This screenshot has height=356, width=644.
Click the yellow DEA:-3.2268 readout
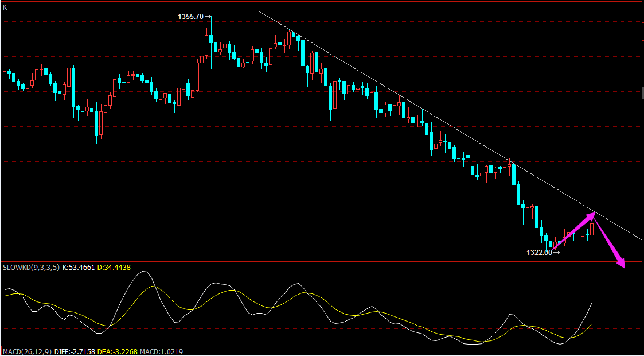click(x=118, y=352)
